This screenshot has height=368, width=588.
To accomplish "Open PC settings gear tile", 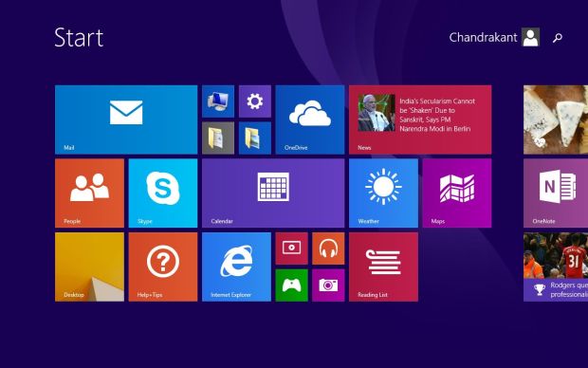I will pyautogui.click(x=254, y=101).
